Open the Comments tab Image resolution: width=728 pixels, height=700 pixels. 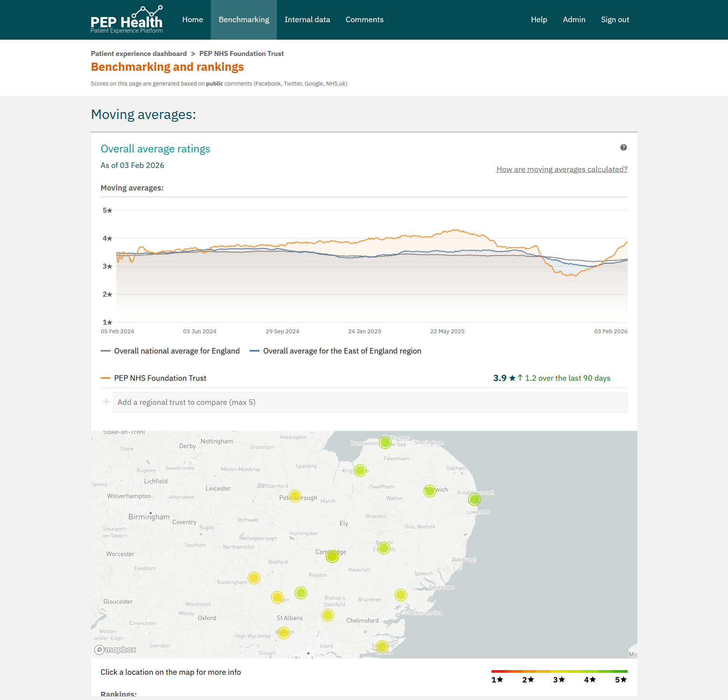click(364, 20)
